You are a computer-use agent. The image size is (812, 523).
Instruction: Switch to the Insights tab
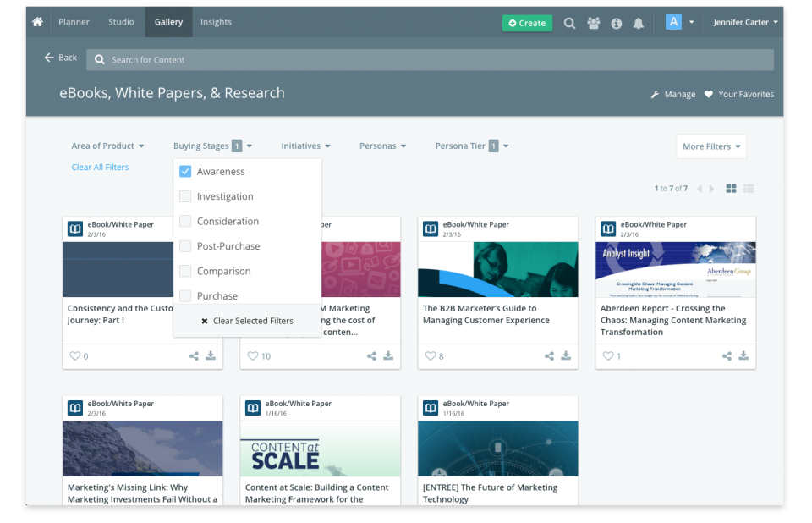tap(216, 22)
